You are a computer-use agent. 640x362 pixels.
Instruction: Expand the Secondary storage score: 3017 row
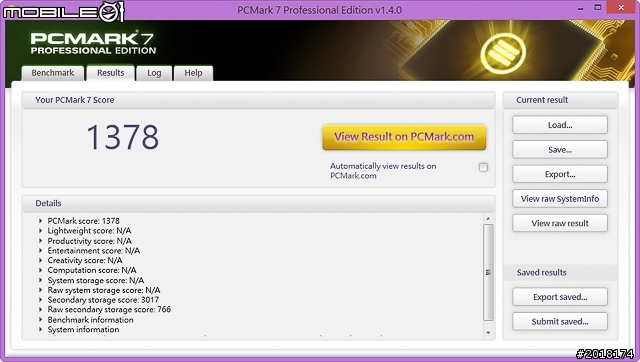[x=40, y=300]
